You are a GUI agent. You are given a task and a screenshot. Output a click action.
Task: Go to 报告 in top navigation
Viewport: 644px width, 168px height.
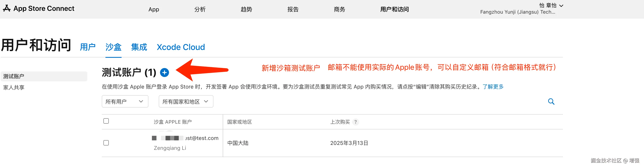point(293,9)
